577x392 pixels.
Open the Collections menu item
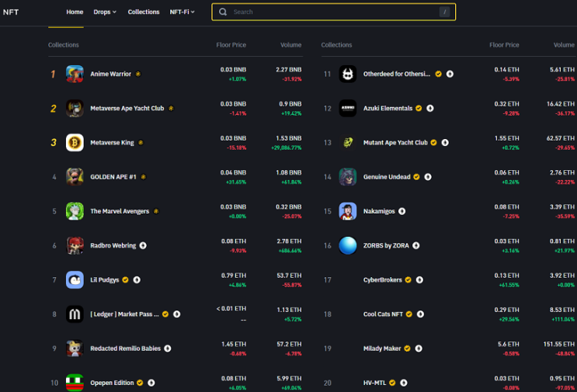coord(144,12)
